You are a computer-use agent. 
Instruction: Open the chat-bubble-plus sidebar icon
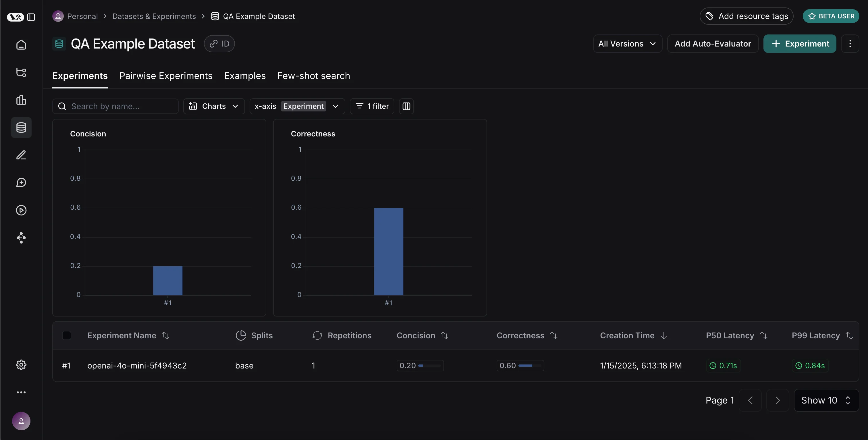21,183
